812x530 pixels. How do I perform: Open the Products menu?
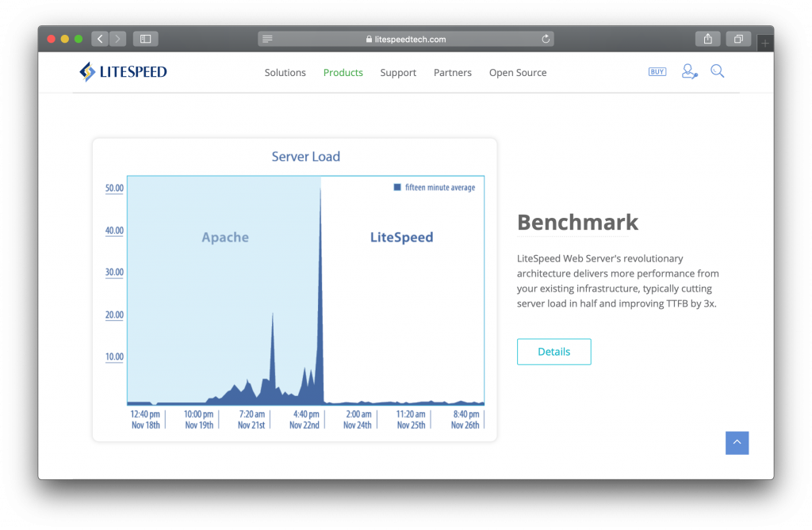pyautogui.click(x=343, y=72)
